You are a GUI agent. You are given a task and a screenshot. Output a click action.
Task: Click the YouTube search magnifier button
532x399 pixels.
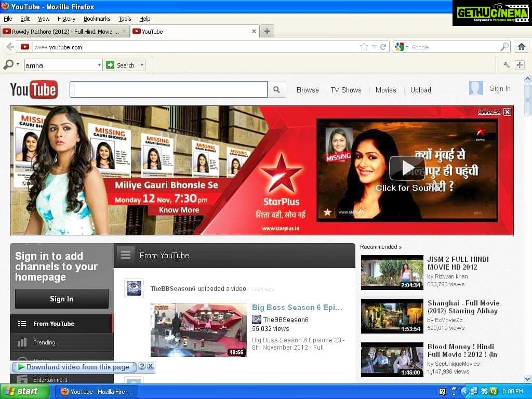point(276,89)
